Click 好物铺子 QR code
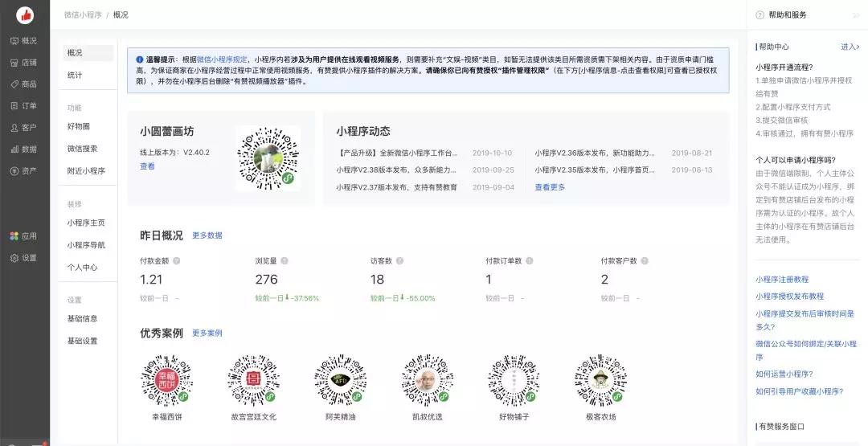Image resolution: width=868 pixels, height=446 pixels. 514,381
